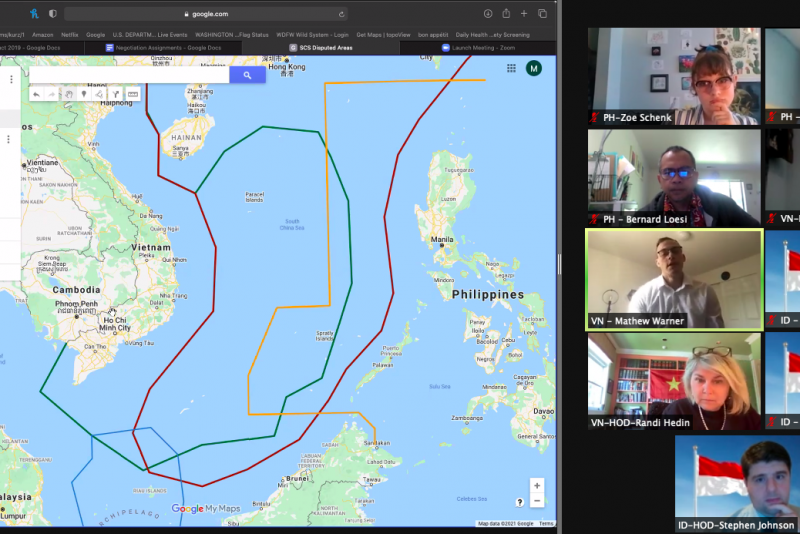Open the Amazon bookmark
The width and height of the screenshot is (800, 534).
pyautogui.click(x=42, y=35)
